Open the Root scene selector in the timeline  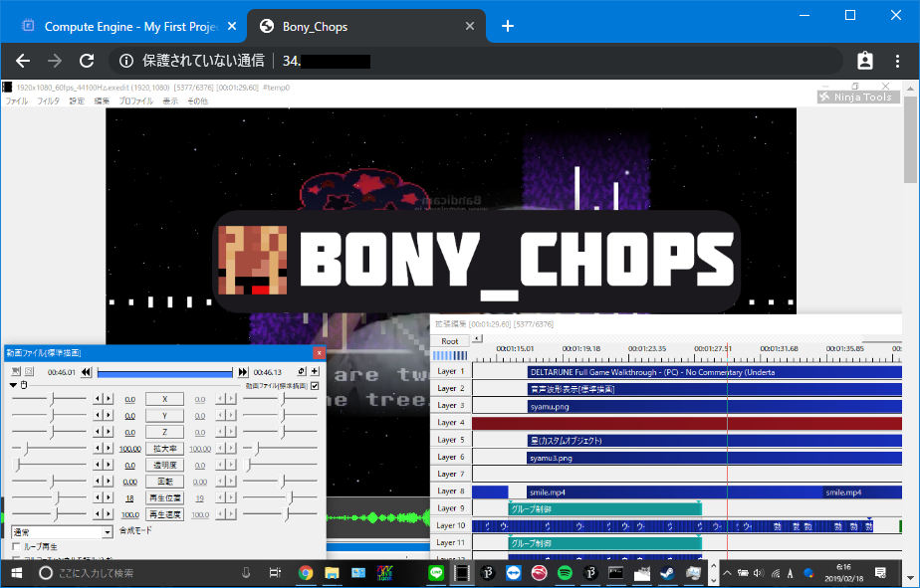pos(450,340)
